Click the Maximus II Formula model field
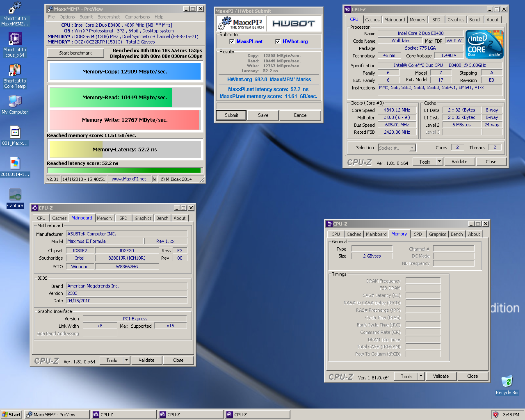Screen dimensions: 525x420 tap(105, 241)
